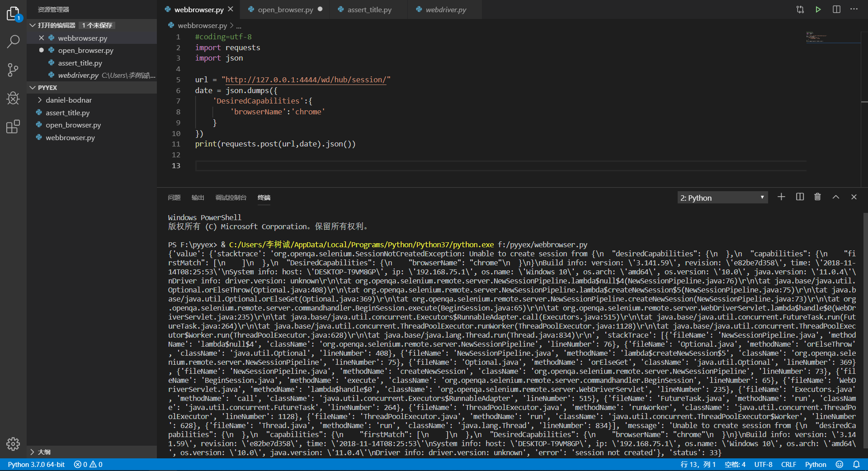
Task: Change language mode Python in status bar
Action: [x=816, y=464]
